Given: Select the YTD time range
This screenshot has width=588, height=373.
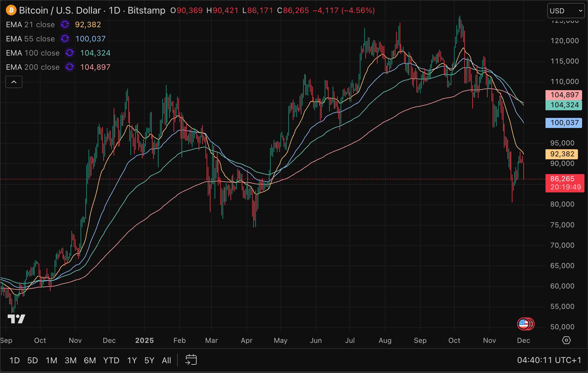Looking at the screenshot, I should click(111, 360).
